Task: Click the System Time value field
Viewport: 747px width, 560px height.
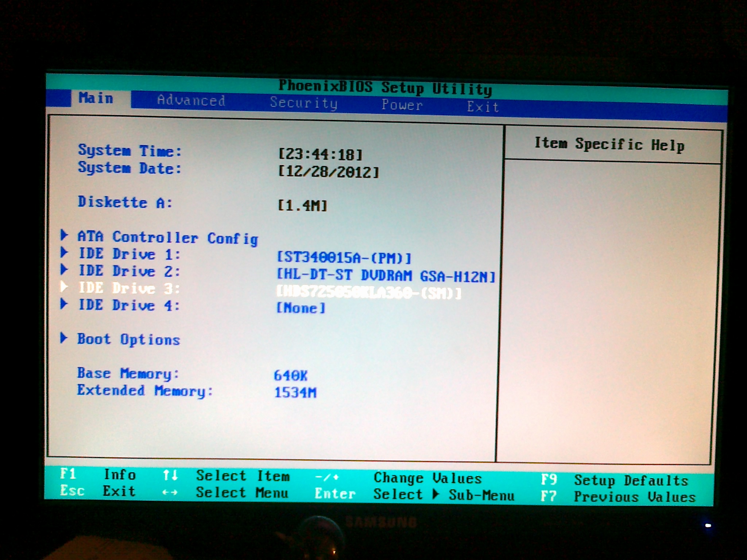Action: pos(320,155)
